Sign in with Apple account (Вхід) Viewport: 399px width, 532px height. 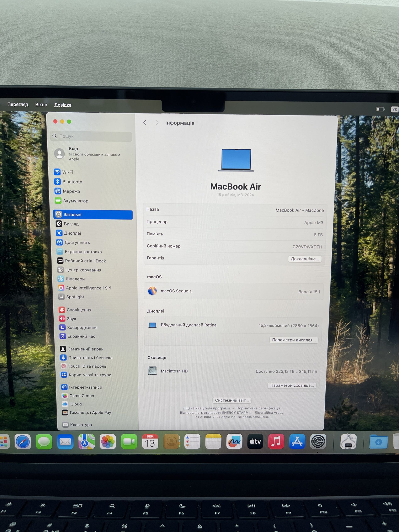[87, 153]
